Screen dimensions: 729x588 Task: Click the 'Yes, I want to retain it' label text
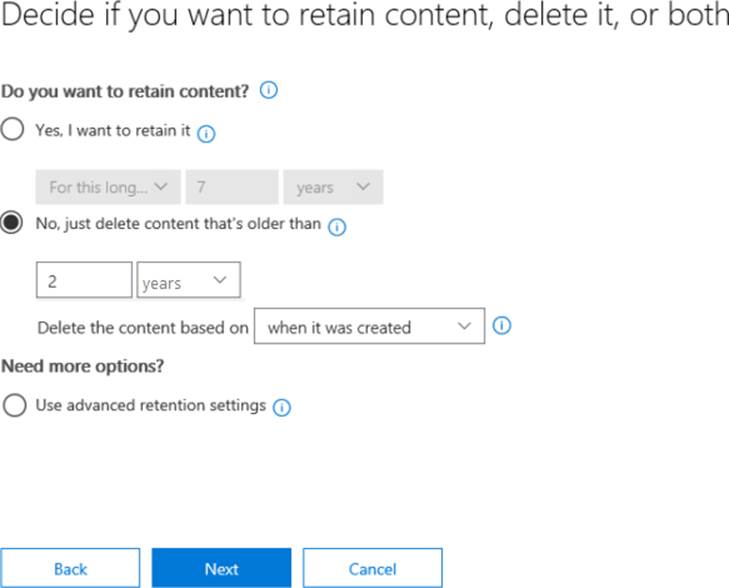(x=112, y=131)
